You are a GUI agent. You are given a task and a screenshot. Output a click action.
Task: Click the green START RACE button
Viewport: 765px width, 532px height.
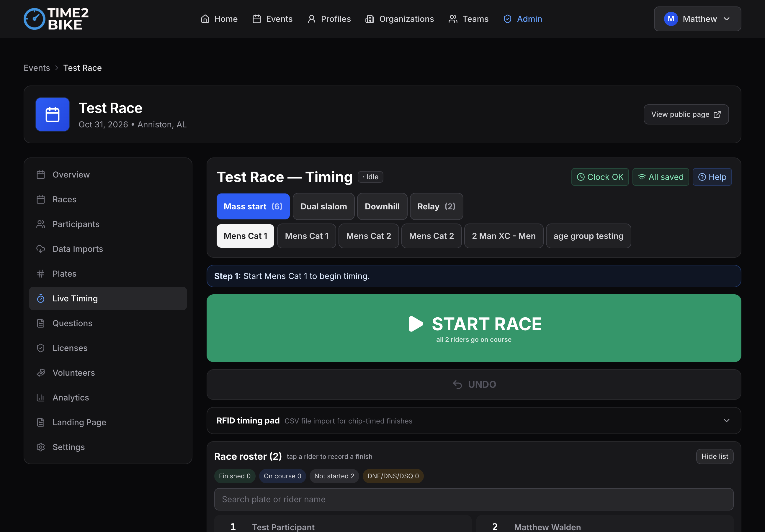(x=473, y=328)
